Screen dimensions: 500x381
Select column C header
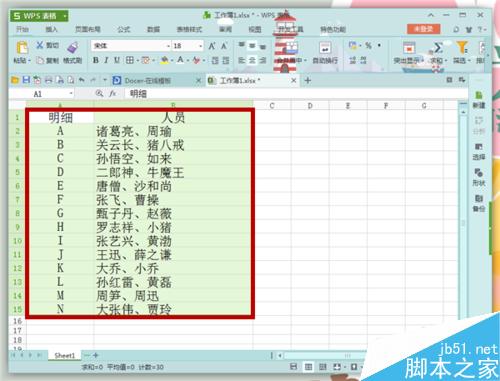272,106
